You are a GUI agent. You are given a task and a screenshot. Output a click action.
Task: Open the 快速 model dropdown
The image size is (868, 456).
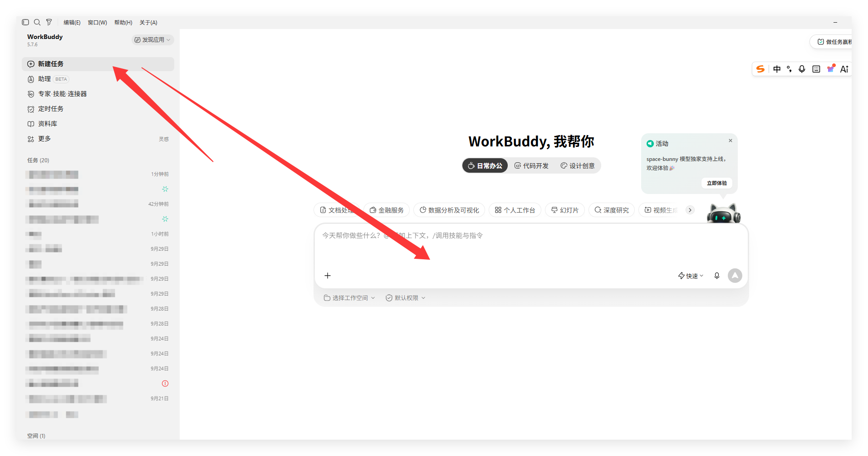691,276
